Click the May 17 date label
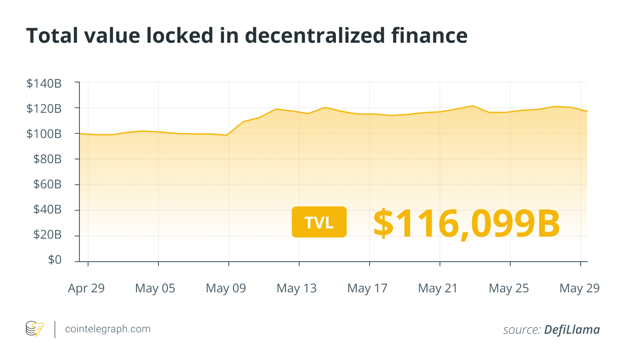The width and height of the screenshot is (626, 364). tap(367, 288)
